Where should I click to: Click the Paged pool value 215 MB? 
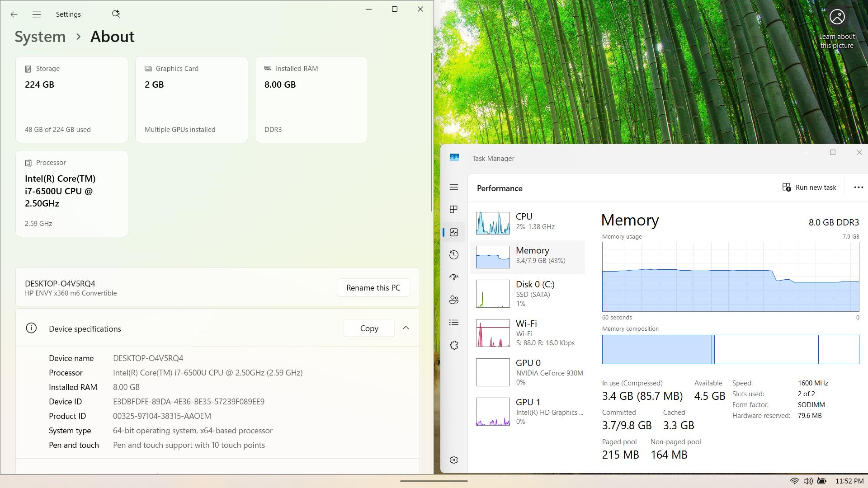coord(620,455)
